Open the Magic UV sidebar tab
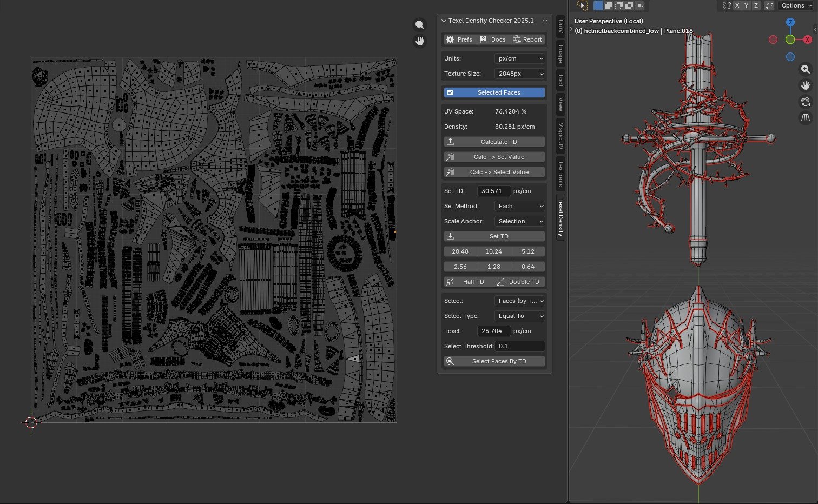The height and width of the screenshot is (504, 818). pyautogui.click(x=560, y=136)
